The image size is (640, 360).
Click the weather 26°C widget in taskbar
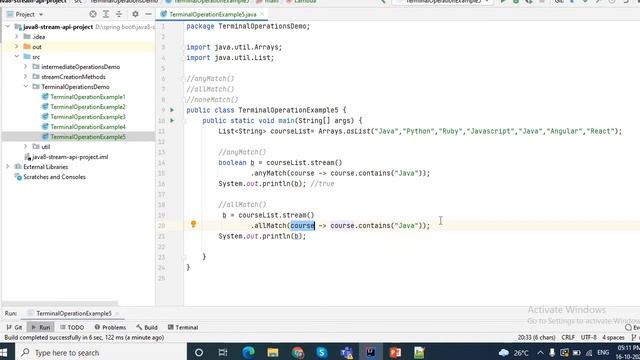coord(513,353)
